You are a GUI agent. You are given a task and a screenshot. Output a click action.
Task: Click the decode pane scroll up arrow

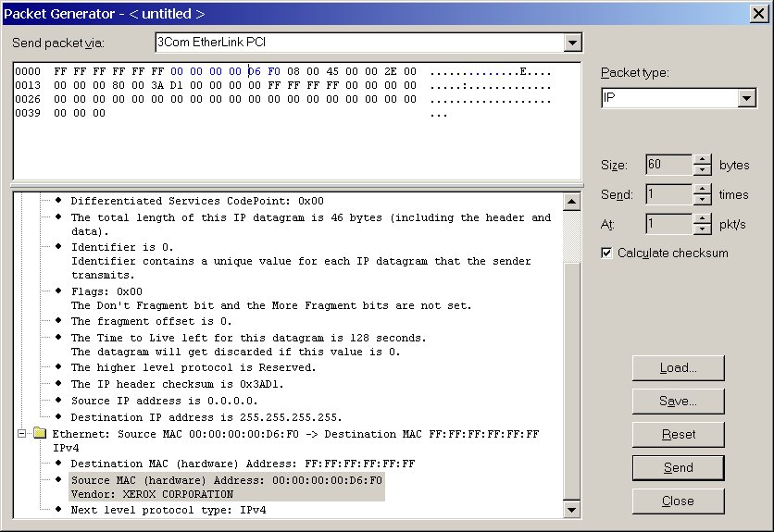click(571, 202)
